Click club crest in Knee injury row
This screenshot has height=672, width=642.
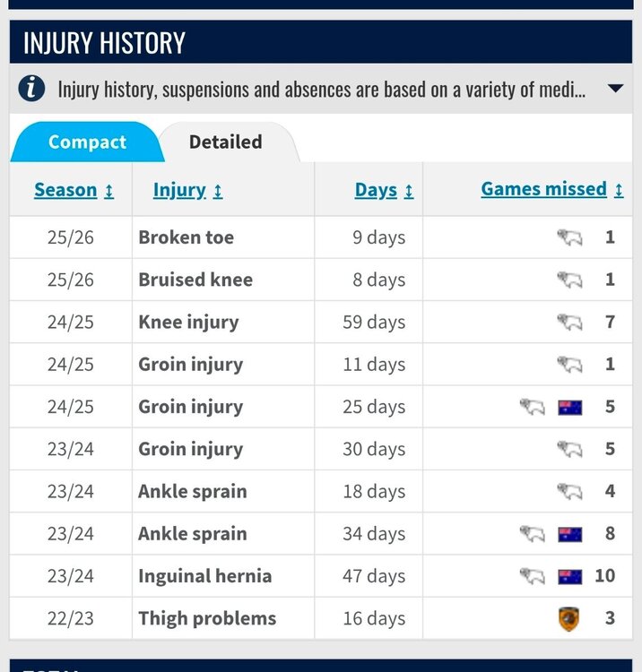pyautogui.click(x=570, y=322)
